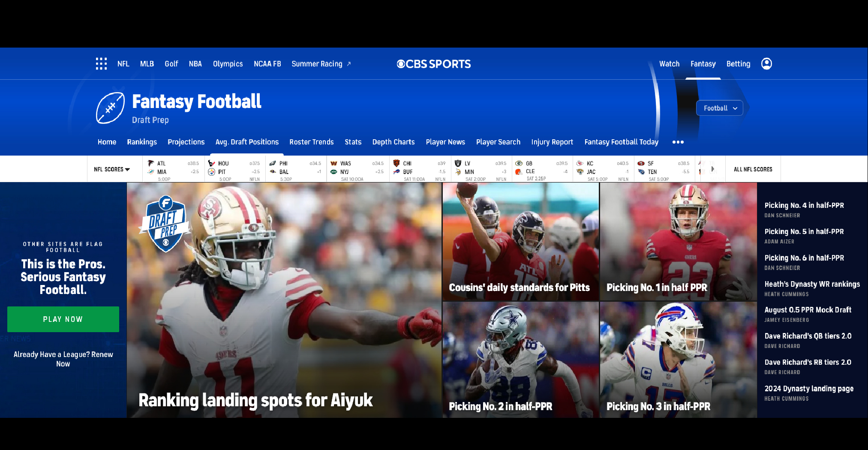Expand the Football sport dropdown

click(x=720, y=108)
